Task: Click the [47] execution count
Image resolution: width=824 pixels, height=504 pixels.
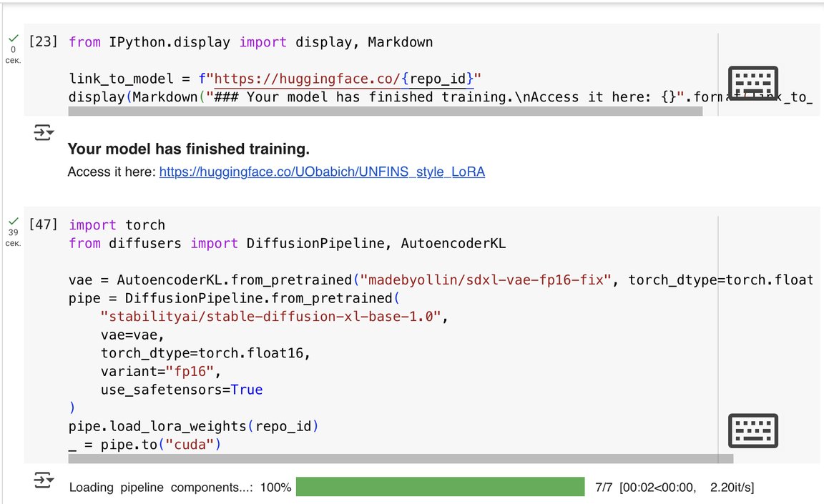Action: click(x=43, y=224)
